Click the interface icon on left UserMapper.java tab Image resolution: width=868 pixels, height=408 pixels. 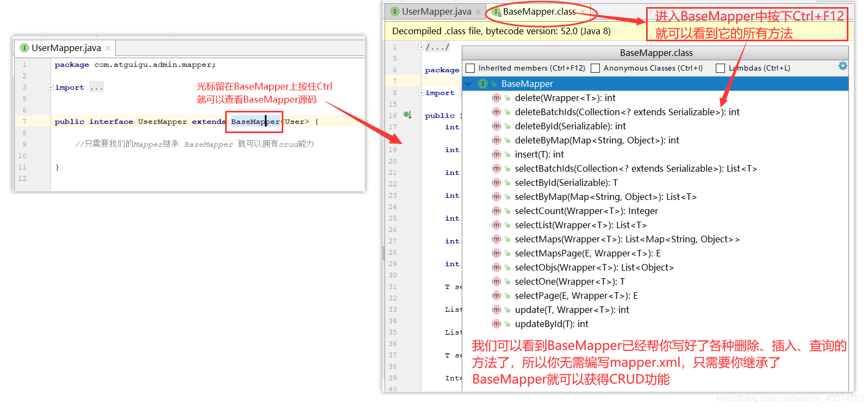click(x=24, y=48)
